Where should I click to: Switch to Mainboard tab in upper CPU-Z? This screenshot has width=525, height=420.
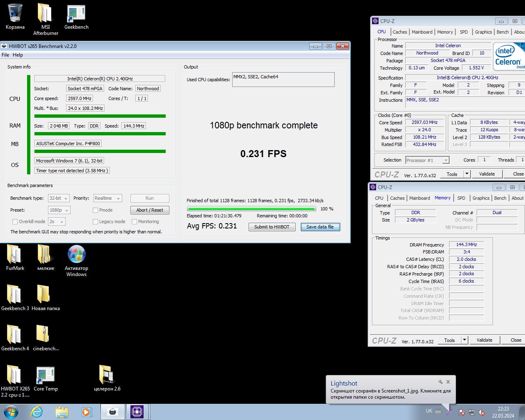point(422,32)
